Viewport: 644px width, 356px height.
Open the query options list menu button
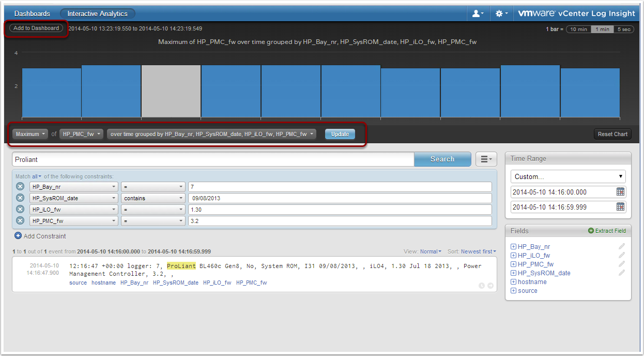[486, 159]
